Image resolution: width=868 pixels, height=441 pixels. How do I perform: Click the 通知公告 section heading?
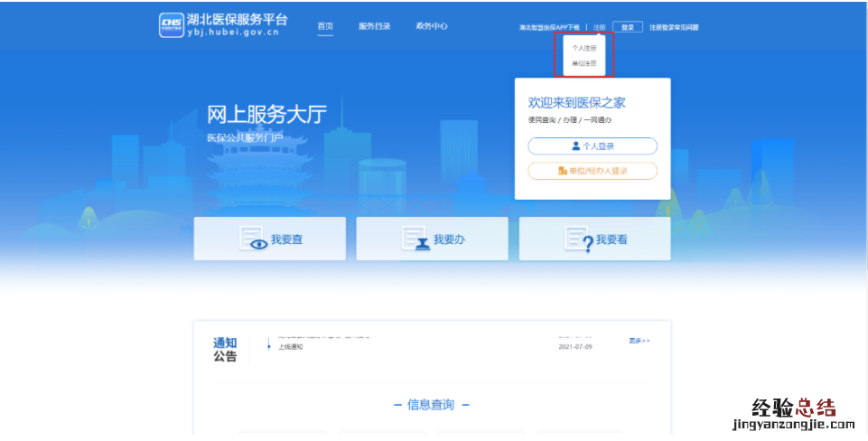pyautogui.click(x=225, y=349)
